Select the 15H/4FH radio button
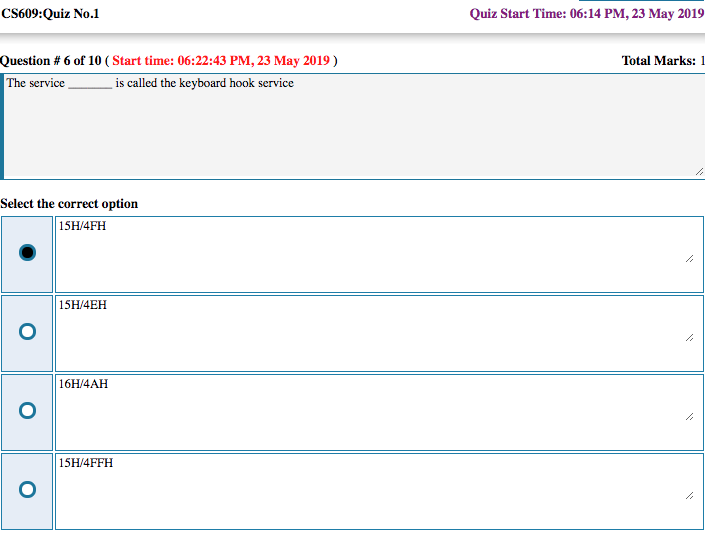This screenshot has height=534, width=705. (27, 253)
